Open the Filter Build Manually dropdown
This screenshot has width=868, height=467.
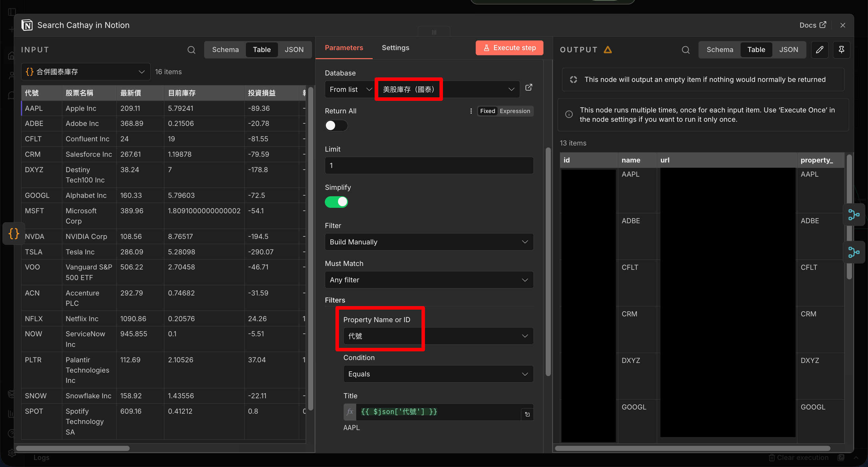click(429, 242)
